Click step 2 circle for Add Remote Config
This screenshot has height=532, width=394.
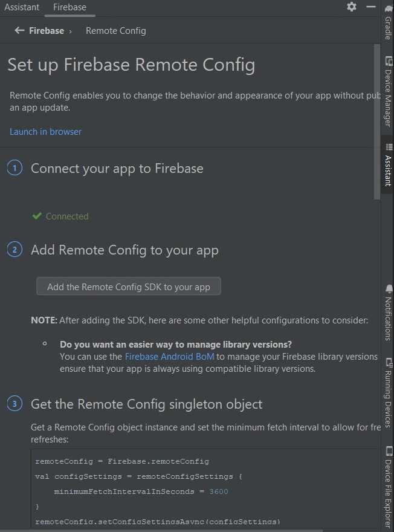pos(15,250)
